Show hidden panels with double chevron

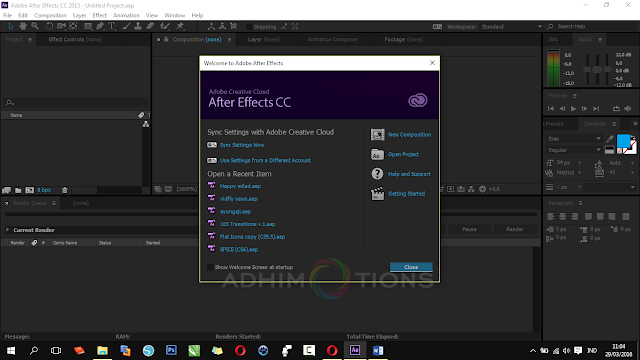tap(635, 124)
